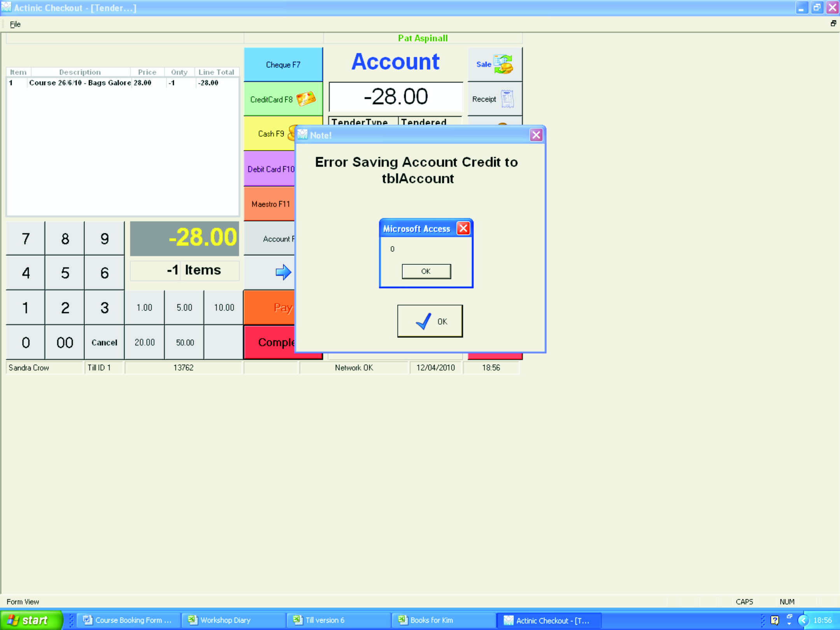The height and width of the screenshot is (630, 840).
Task: Click the credit card icon on CreditCard F8
Action: click(x=306, y=99)
